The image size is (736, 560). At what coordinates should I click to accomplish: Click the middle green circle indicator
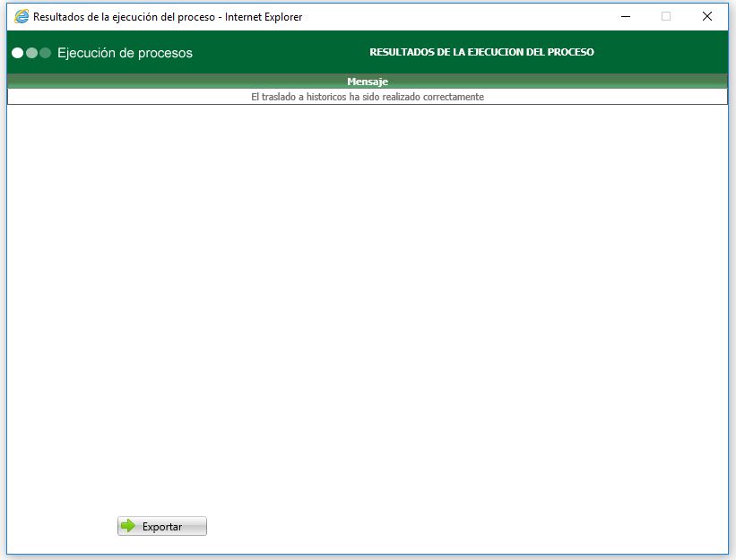click(x=30, y=52)
